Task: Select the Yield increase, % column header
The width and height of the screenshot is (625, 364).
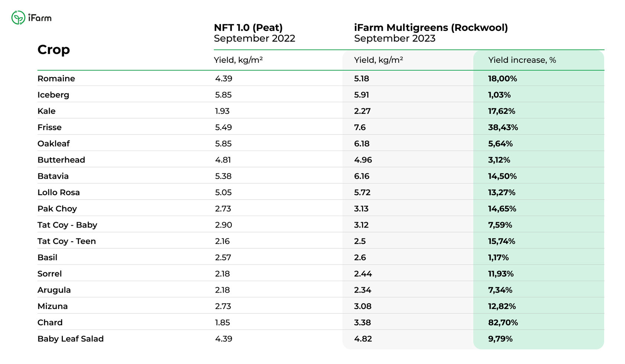Action: [522, 60]
